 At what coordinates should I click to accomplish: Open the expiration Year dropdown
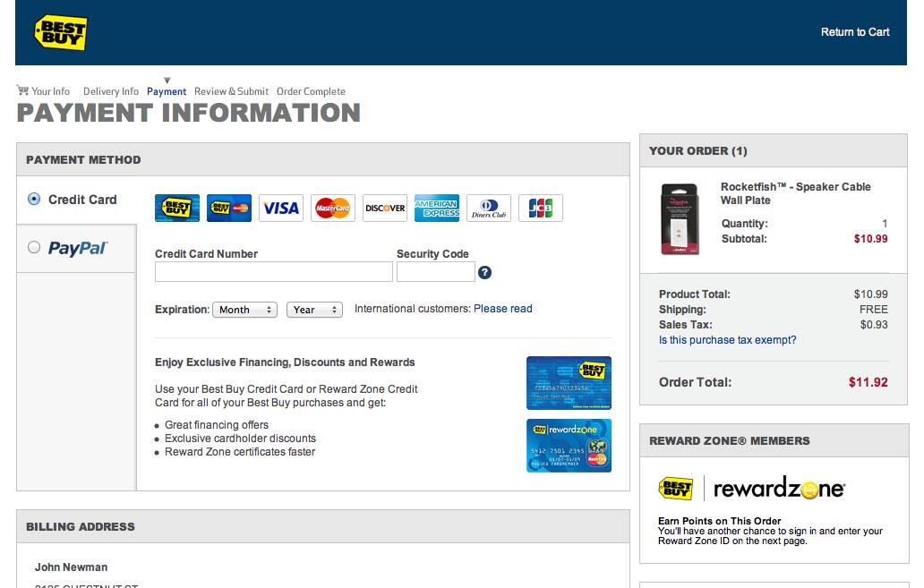pyautogui.click(x=315, y=310)
